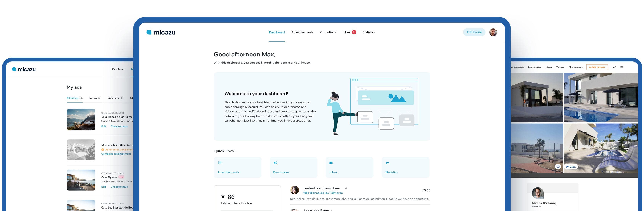The image size is (644, 211).
Task: Click Frederik van Beusichem's avatar
Action: [x=295, y=190]
